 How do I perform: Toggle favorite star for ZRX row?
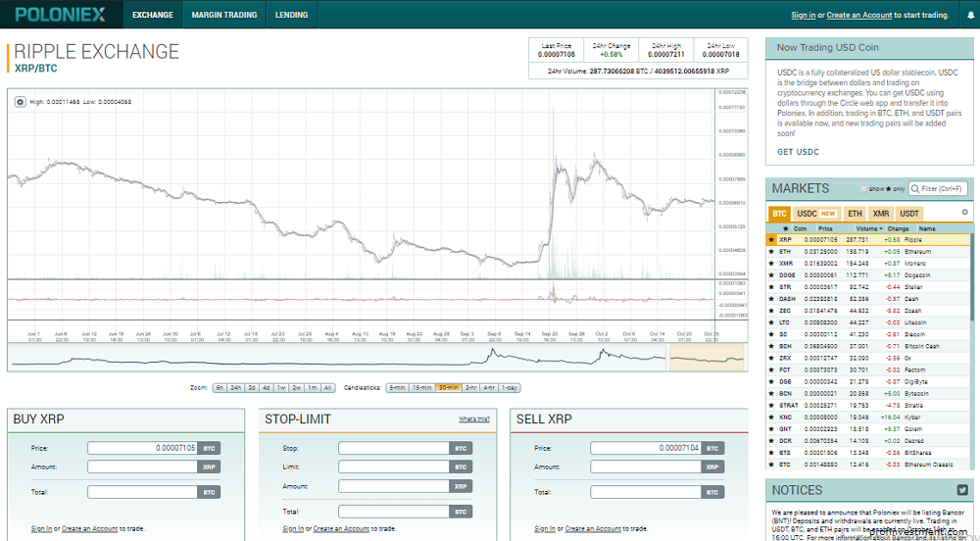tap(771, 359)
